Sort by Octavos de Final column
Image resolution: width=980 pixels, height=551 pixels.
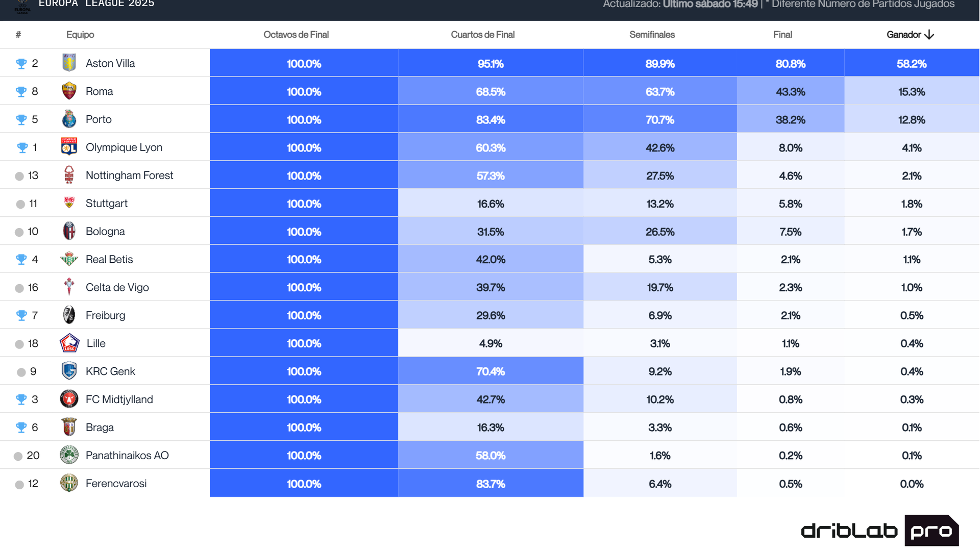tap(296, 35)
